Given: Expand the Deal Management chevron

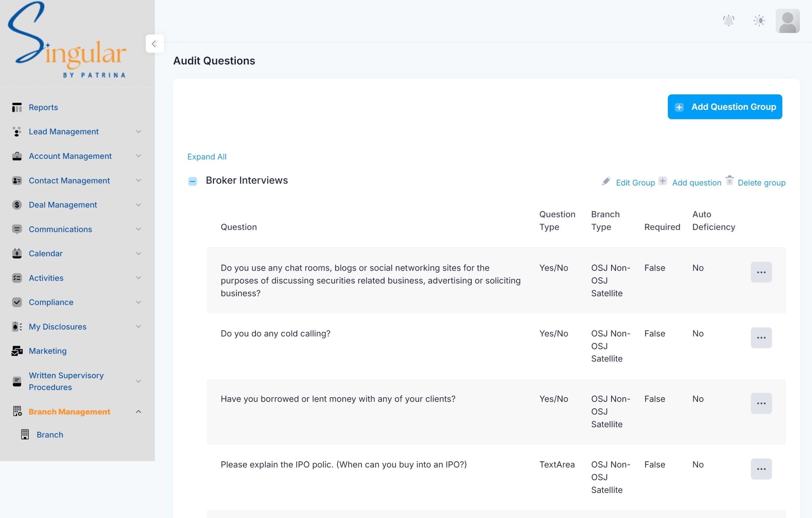Looking at the screenshot, I should point(138,205).
